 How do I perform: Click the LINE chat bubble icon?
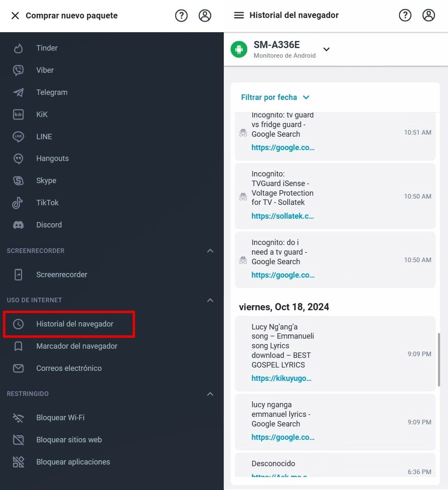(18, 137)
